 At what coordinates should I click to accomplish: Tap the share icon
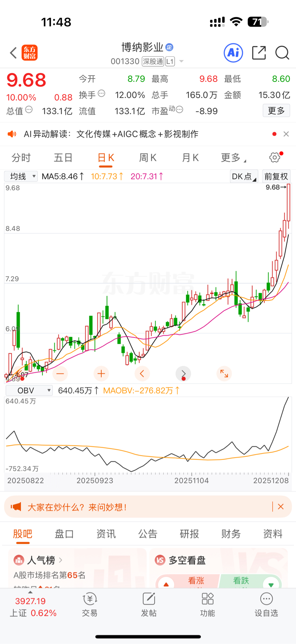[259, 52]
